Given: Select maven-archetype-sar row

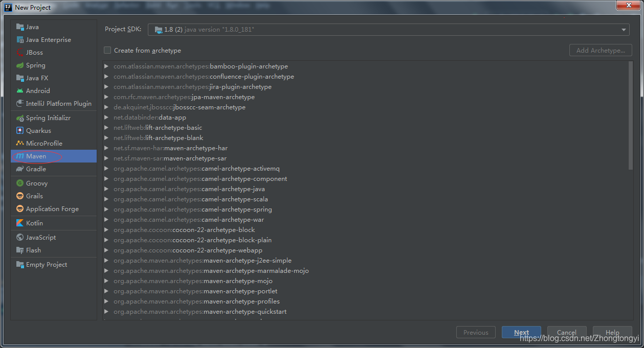Looking at the screenshot, I should coord(365,158).
